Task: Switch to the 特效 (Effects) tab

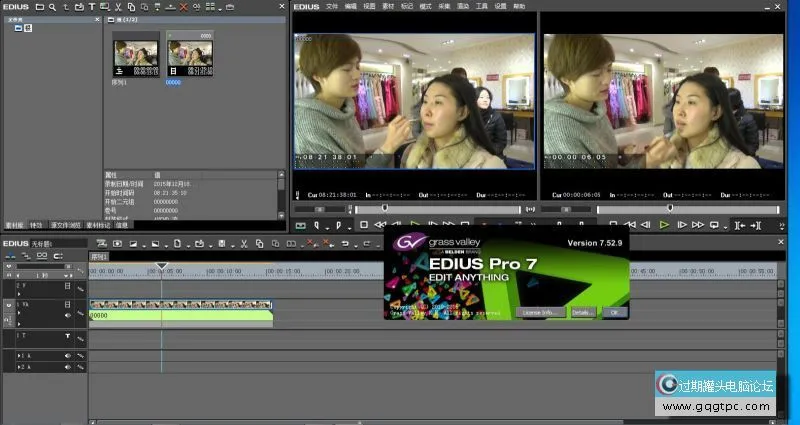Action: [36, 225]
